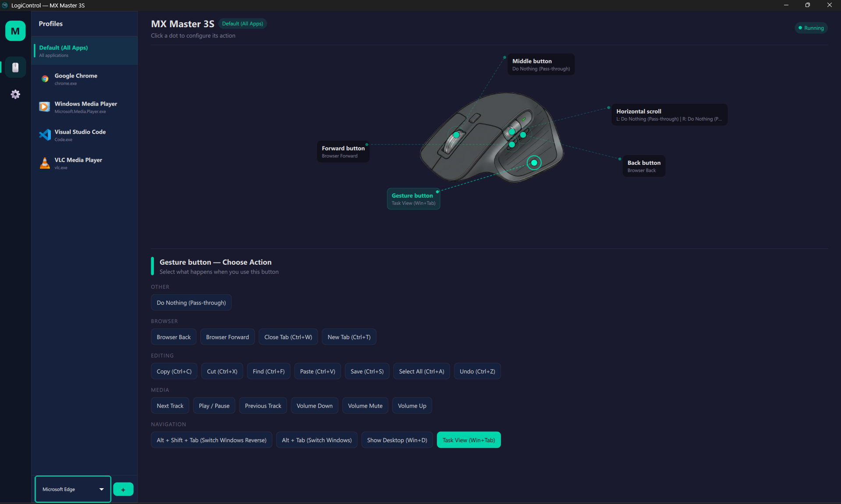Select the VLC Media Player icon
The height and width of the screenshot is (504, 841).
(45, 163)
